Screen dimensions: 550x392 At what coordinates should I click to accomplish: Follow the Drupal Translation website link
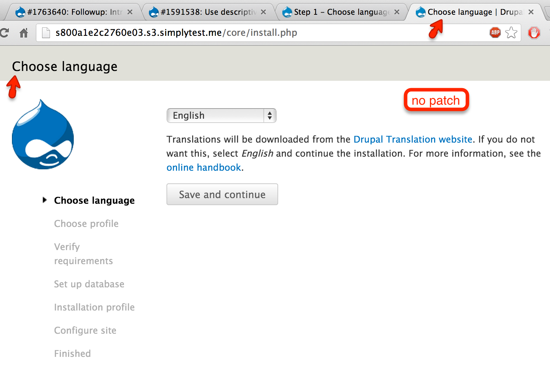click(413, 139)
